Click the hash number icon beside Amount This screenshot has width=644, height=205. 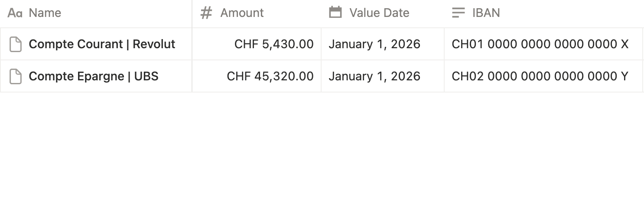click(x=206, y=13)
